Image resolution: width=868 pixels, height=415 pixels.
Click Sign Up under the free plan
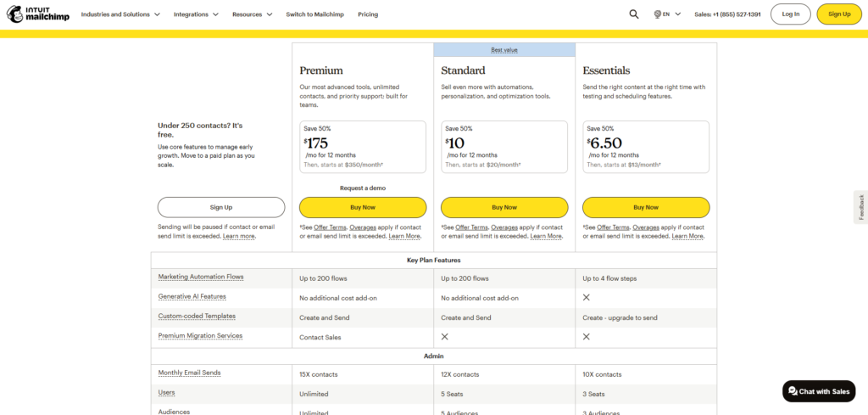coord(221,207)
